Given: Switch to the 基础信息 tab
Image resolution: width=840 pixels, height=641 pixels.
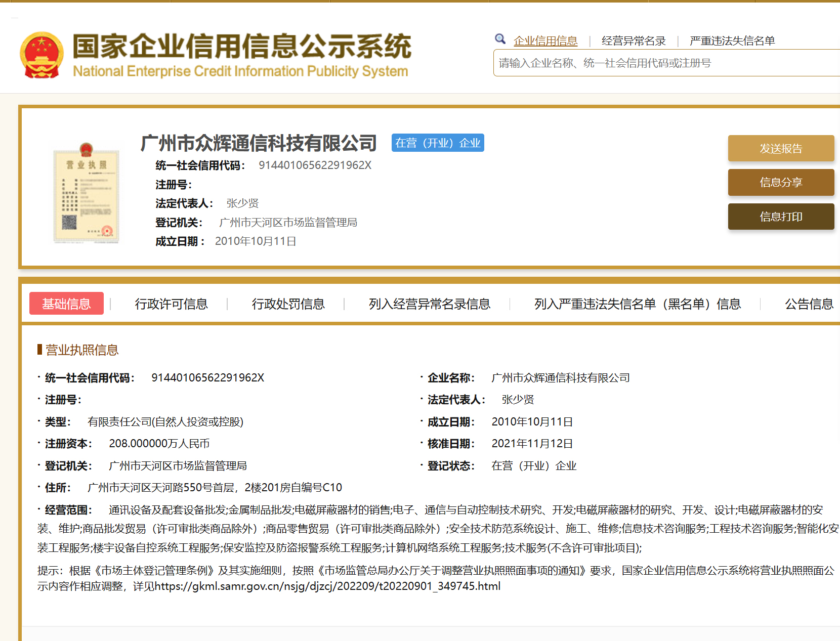Looking at the screenshot, I should [x=66, y=304].
